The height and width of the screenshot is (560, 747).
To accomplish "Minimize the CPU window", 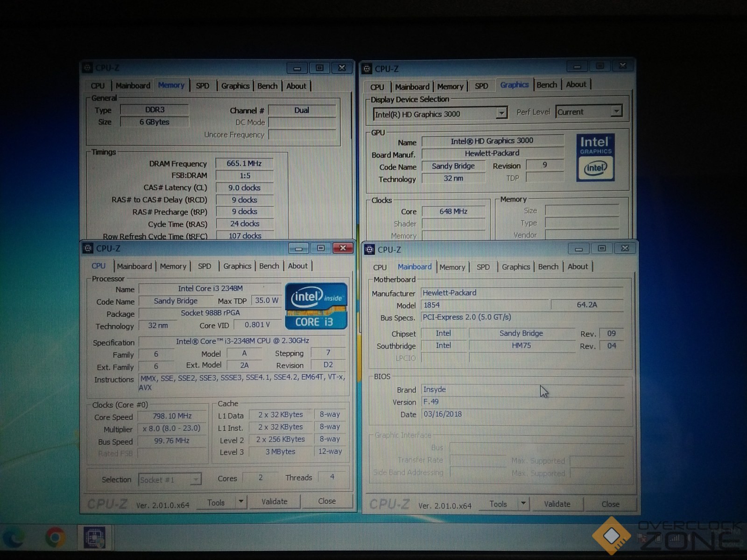I will 299,248.
